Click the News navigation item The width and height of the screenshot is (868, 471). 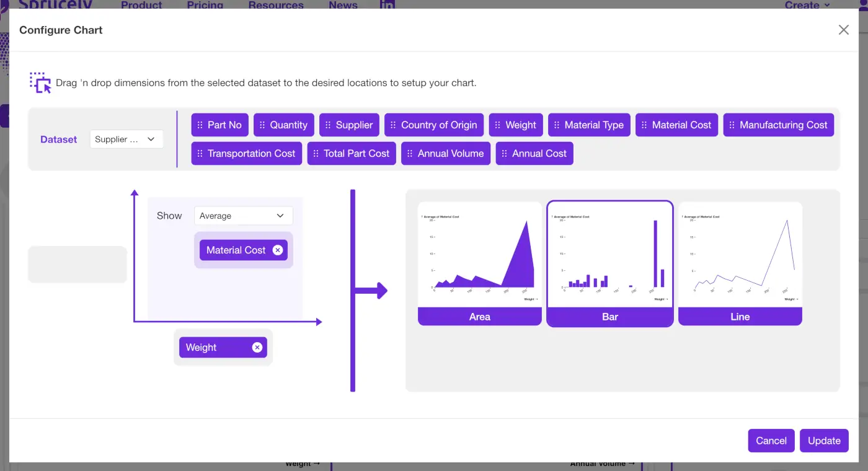point(343,5)
